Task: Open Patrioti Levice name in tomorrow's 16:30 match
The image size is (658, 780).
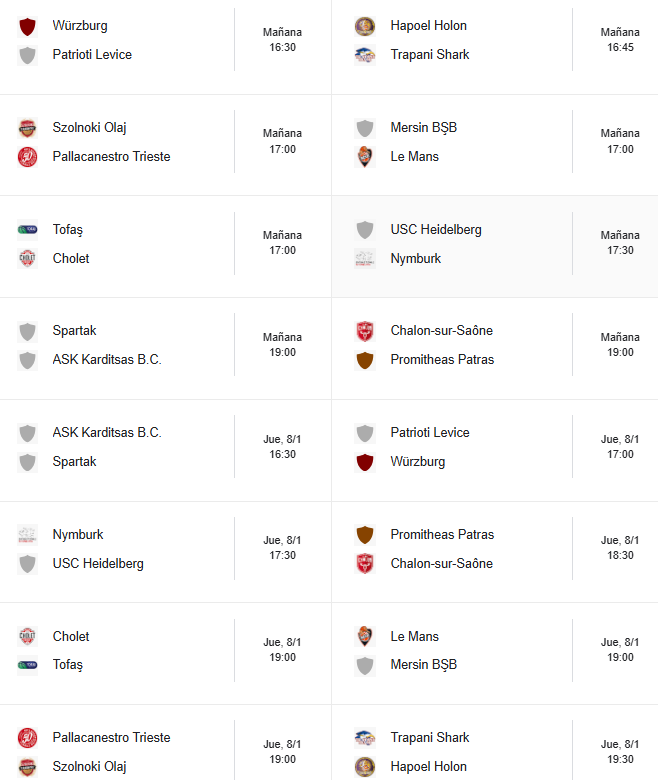Action: (x=92, y=55)
